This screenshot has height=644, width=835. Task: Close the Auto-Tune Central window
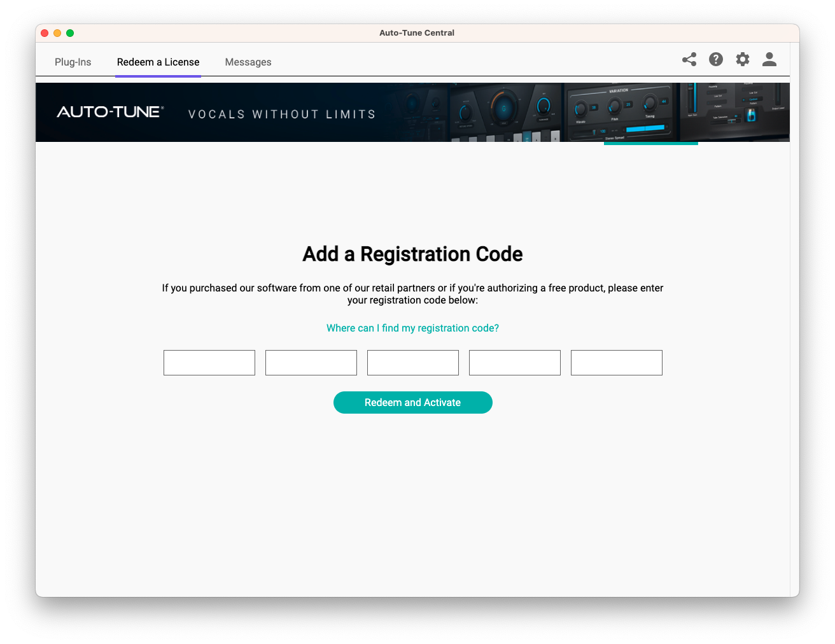click(x=45, y=33)
